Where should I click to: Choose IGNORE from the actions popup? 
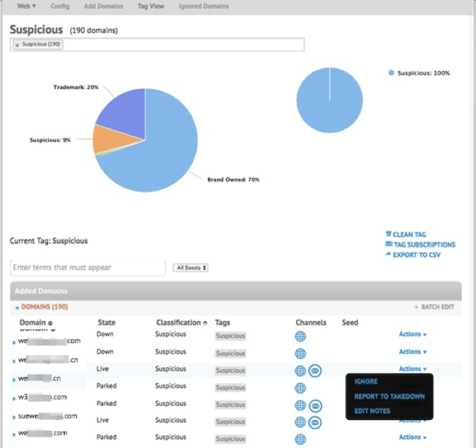click(366, 382)
